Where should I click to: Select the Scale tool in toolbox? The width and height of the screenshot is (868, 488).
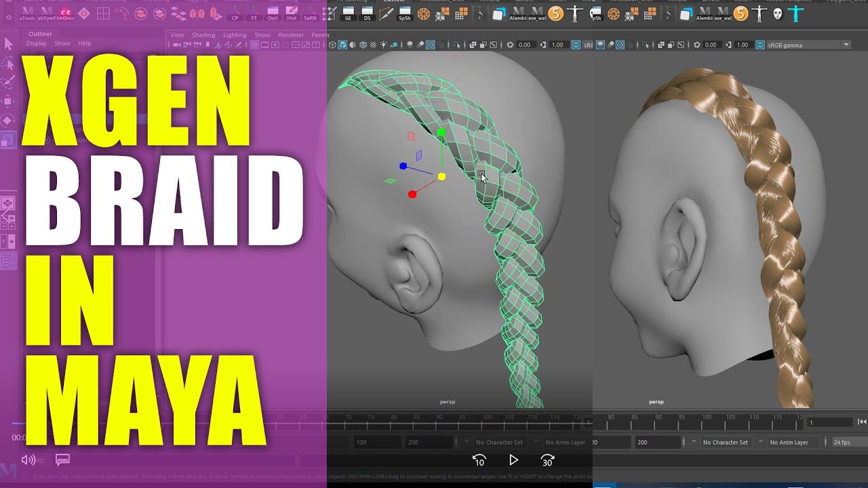[x=8, y=140]
